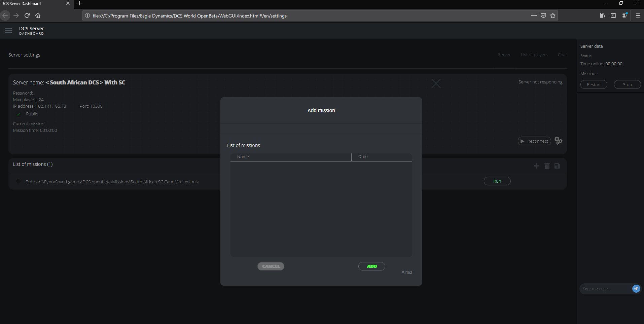Click the Your message chat input
The image size is (644, 324).
coord(605,289)
